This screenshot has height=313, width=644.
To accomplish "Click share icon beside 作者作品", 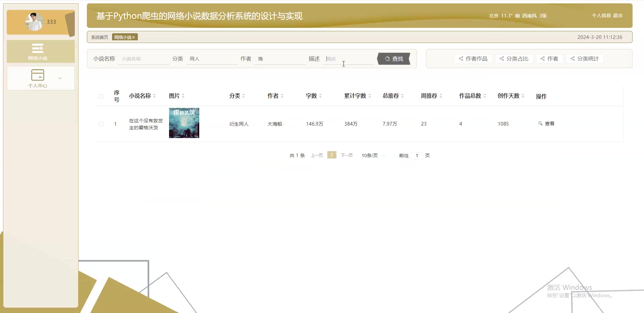I will pyautogui.click(x=461, y=59).
